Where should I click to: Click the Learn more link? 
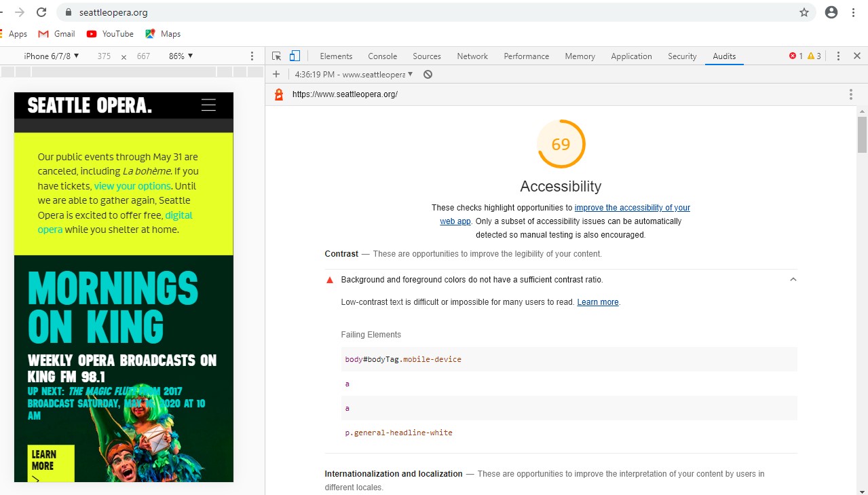click(598, 302)
